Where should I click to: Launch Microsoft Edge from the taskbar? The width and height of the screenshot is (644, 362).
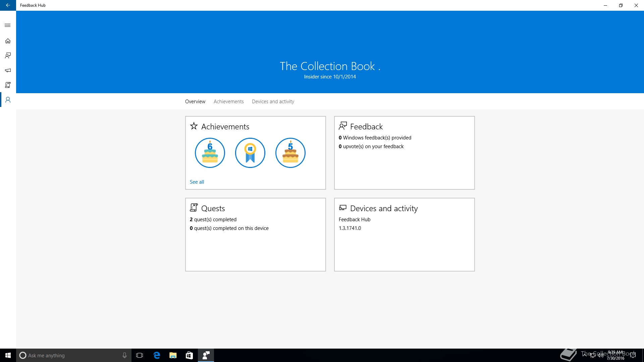pyautogui.click(x=157, y=355)
